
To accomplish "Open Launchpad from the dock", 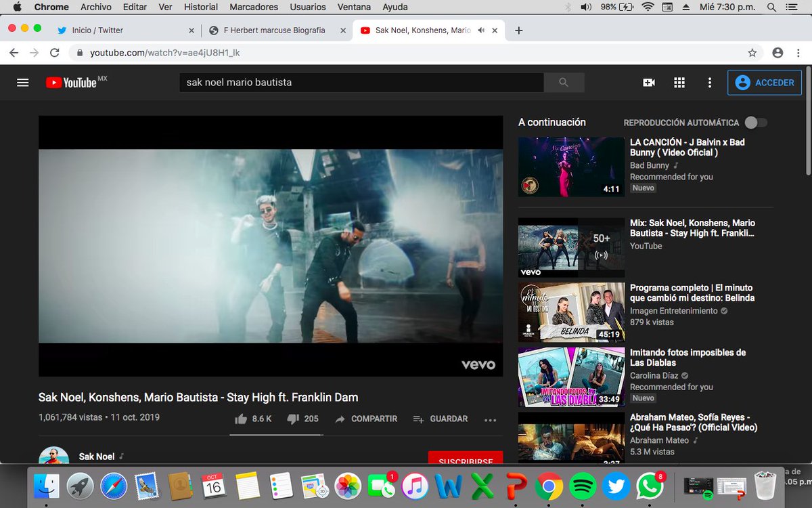I will coord(80,486).
